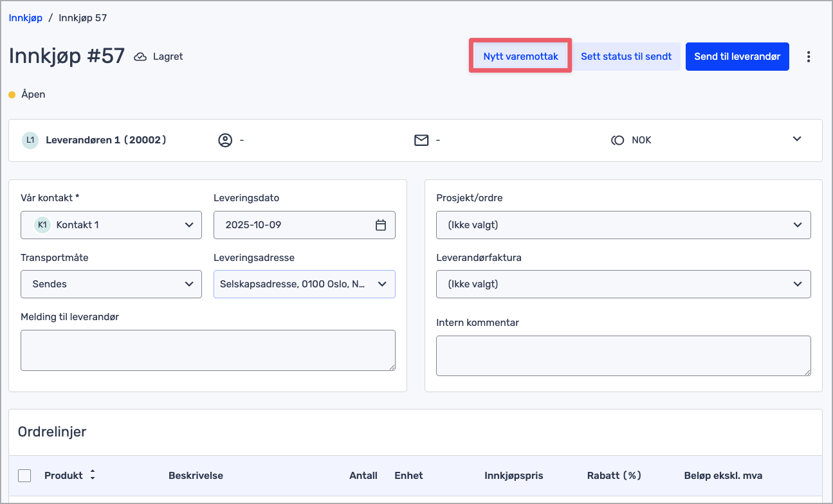
Task: Tick the select-all checkbox in Ordrelinjer header
Action: click(x=24, y=476)
